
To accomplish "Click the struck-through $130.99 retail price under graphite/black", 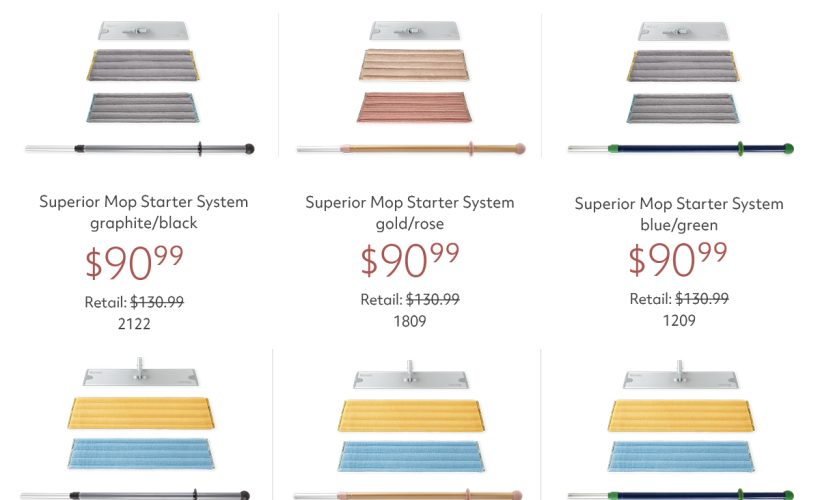I will (157, 302).
